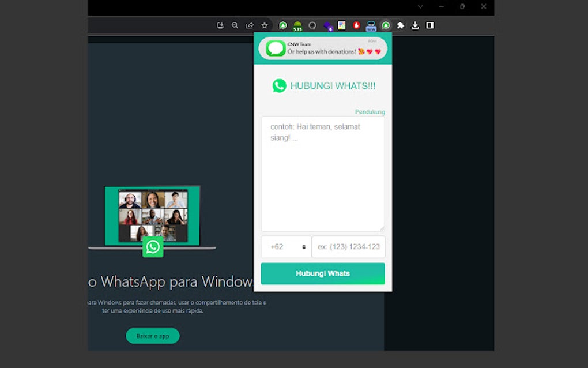This screenshot has height=368, width=588.
Task: Focus the phone number input field
Action: (348, 247)
